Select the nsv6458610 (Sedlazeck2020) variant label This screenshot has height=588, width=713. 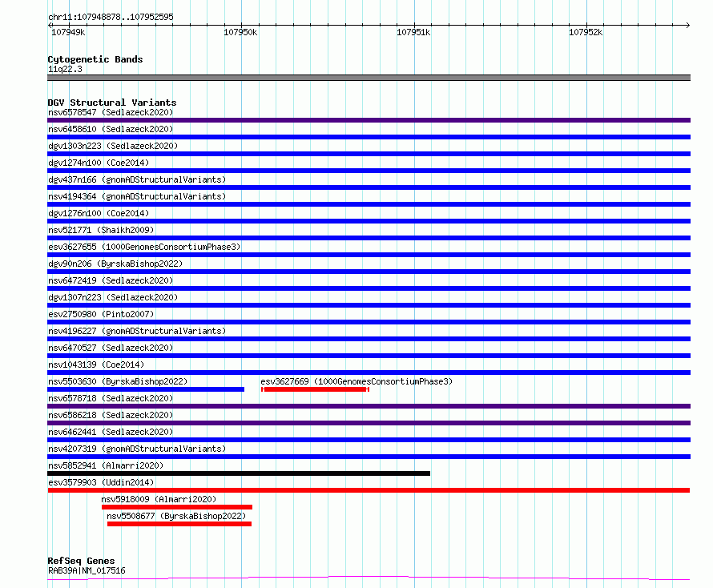pyautogui.click(x=111, y=129)
